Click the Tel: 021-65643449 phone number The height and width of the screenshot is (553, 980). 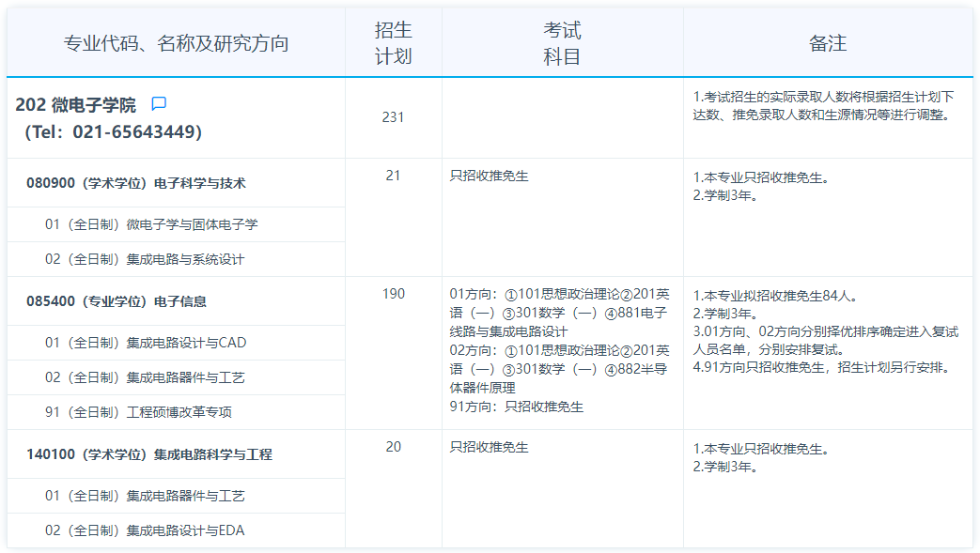click(x=113, y=132)
